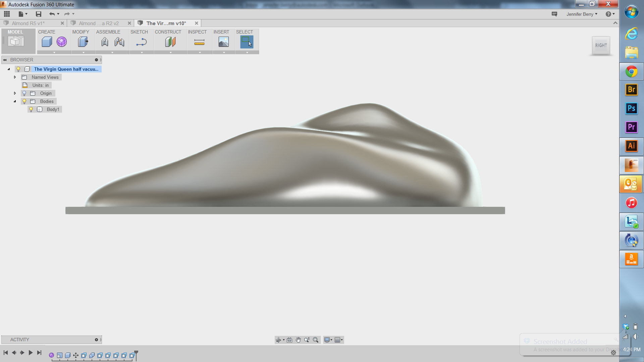This screenshot has width=644, height=362.
Task: Toggle visibility of Body1
Action: (31, 109)
